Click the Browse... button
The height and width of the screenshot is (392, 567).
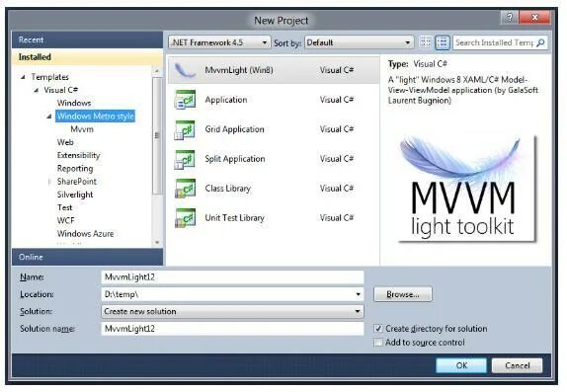coord(402,294)
